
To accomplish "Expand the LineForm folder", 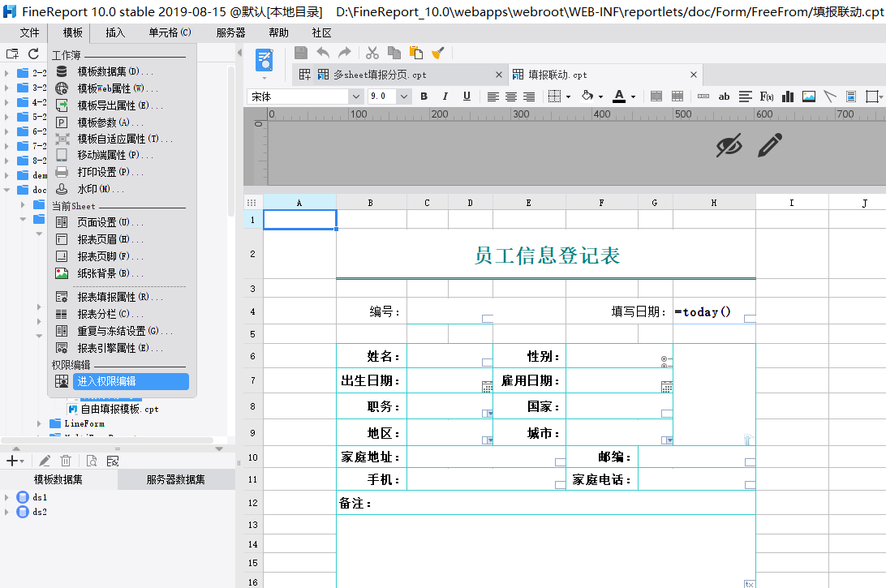I will click(39, 423).
